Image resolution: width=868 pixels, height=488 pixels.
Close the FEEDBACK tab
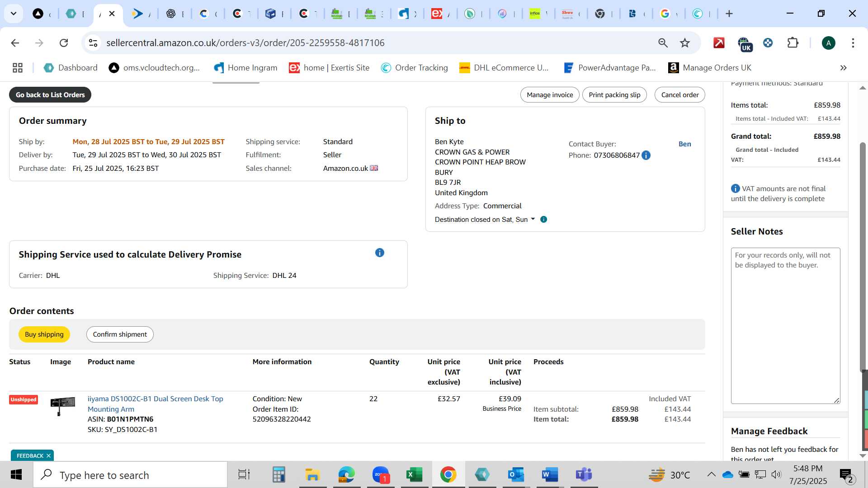pyautogui.click(x=48, y=455)
